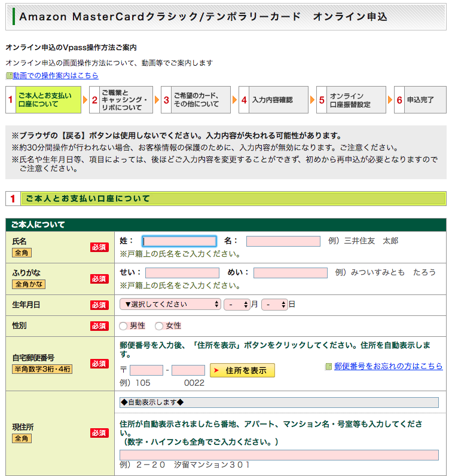The image size is (452, 476).
Task: Click the 全角 tag under 現住所
Action: (22, 438)
